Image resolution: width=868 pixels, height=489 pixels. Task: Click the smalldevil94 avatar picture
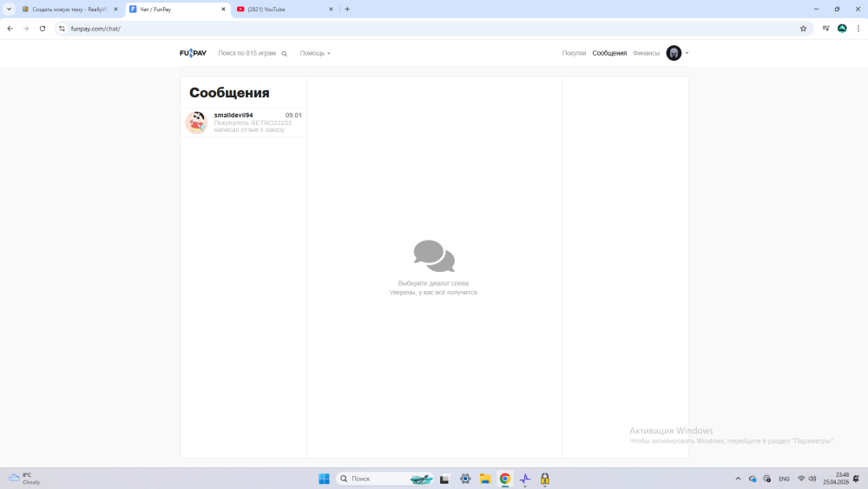[196, 122]
